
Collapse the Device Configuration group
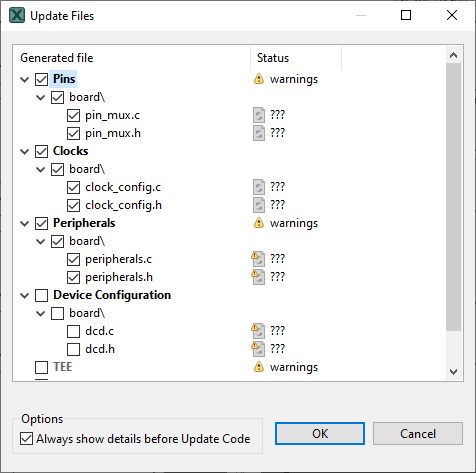[x=24, y=295]
